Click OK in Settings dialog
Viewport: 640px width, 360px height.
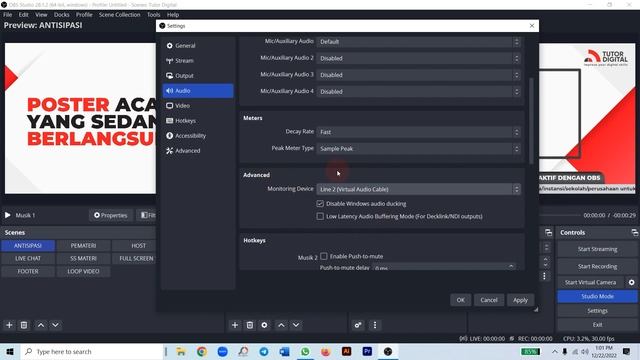point(460,300)
